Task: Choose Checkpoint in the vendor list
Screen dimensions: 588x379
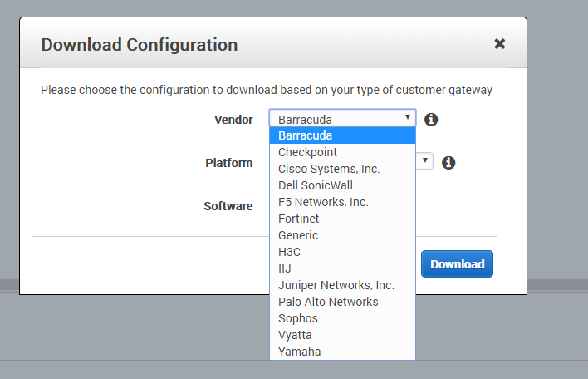Action: (342, 152)
